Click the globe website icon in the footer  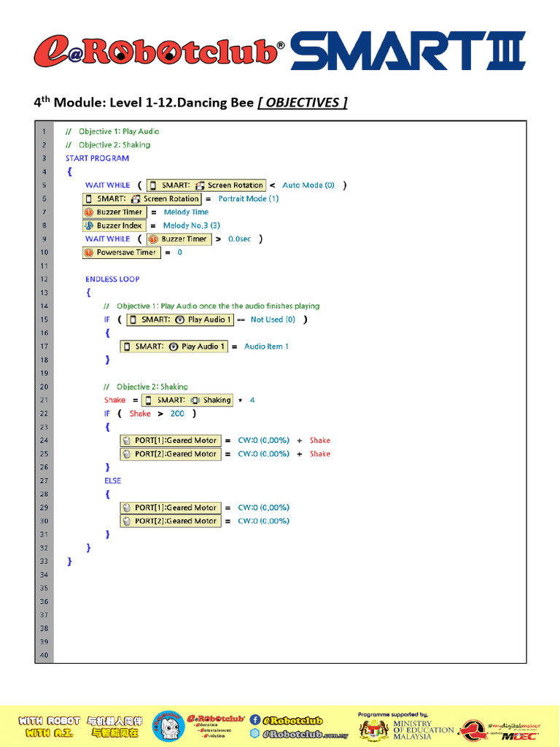point(254,734)
